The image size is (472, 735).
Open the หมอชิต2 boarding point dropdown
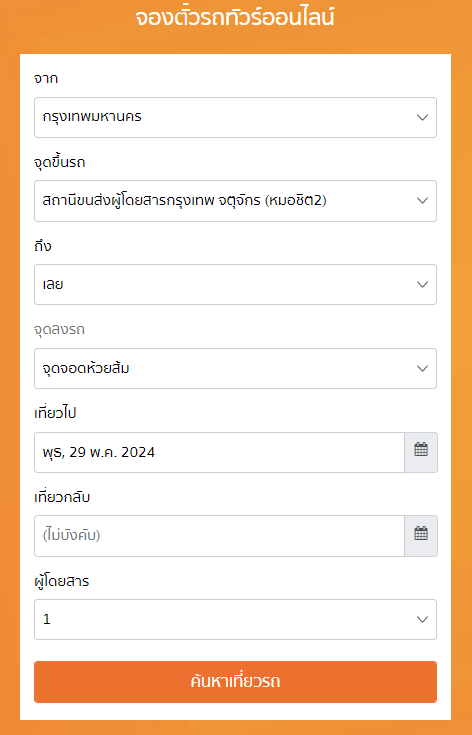point(235,201)
